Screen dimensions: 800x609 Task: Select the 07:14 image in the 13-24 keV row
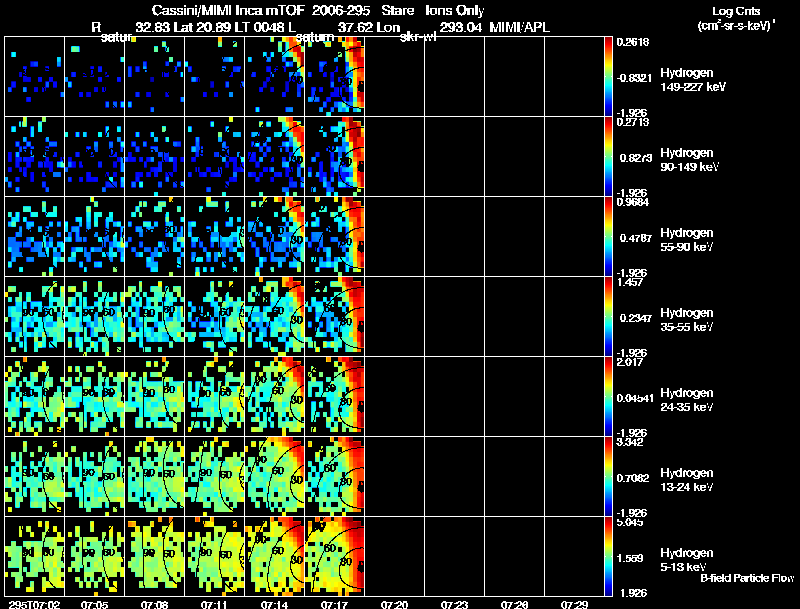click(275, 476)
